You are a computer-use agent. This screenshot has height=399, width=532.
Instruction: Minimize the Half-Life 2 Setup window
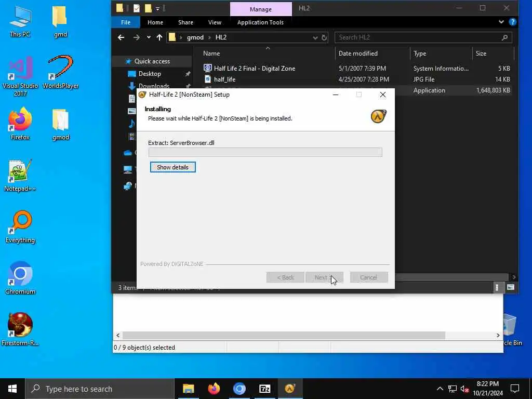tap(336, 95)
